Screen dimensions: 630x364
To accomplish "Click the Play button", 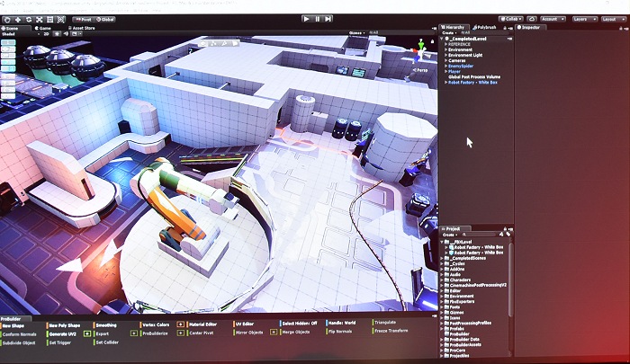I will (307, 19).
